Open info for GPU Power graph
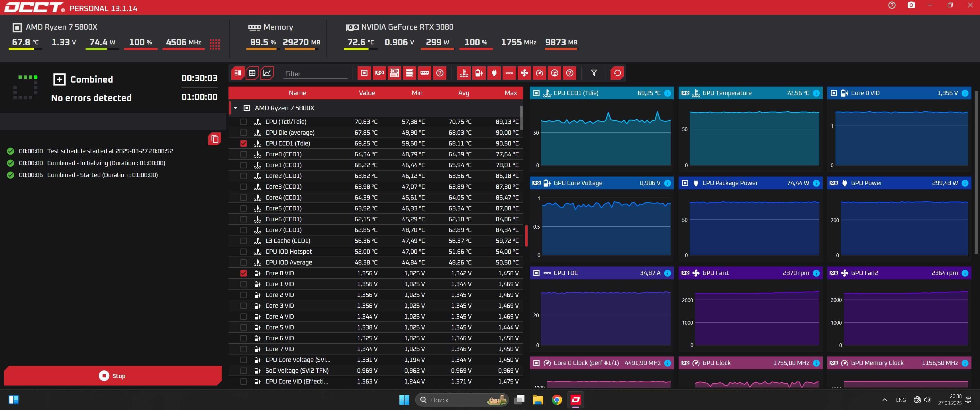Viewport: 980px width, 410px height. 965,183
